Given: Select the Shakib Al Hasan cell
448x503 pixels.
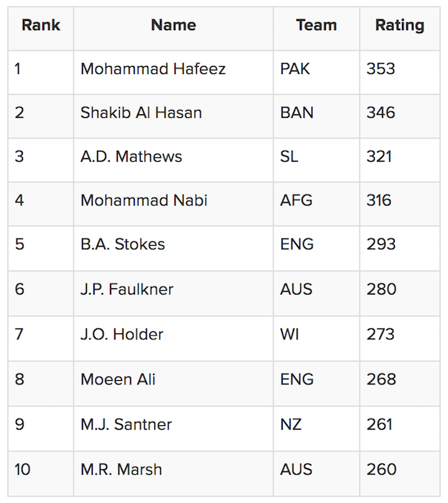Looking at the screenshot, I should 141,113.
